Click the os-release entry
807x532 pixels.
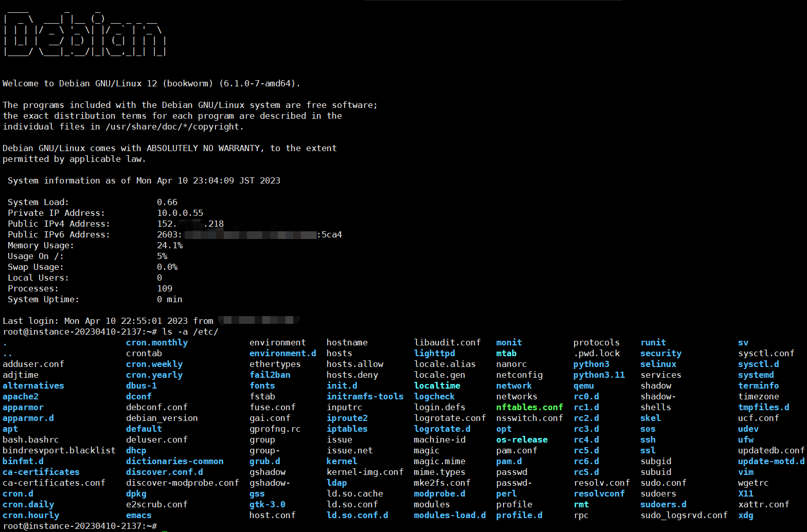pos(522,439)
